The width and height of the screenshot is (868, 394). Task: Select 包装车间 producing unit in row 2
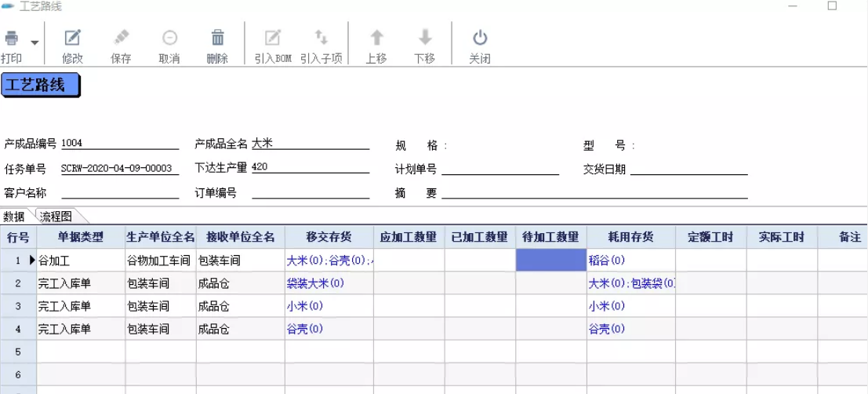[161, 283]
